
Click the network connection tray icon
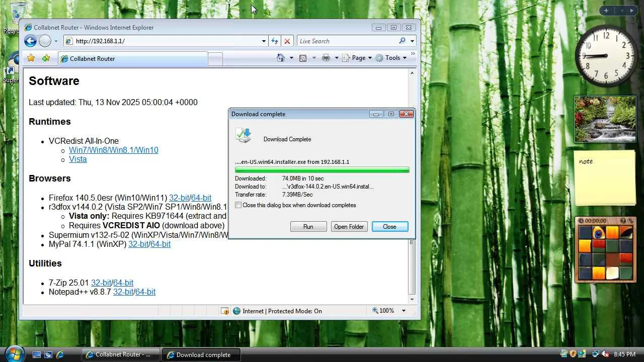coord(596,354)
